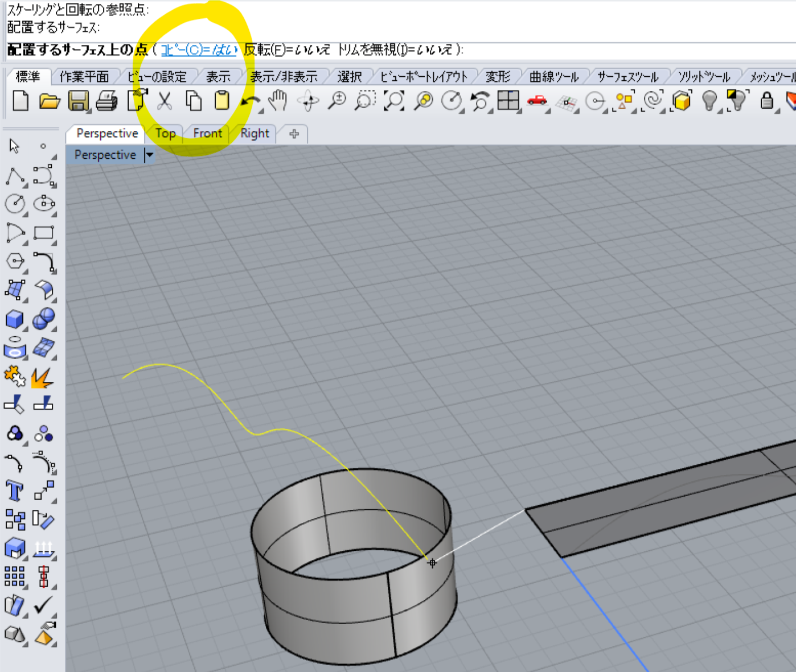Click the padlock lock objects icon

[x=767, y=101]
